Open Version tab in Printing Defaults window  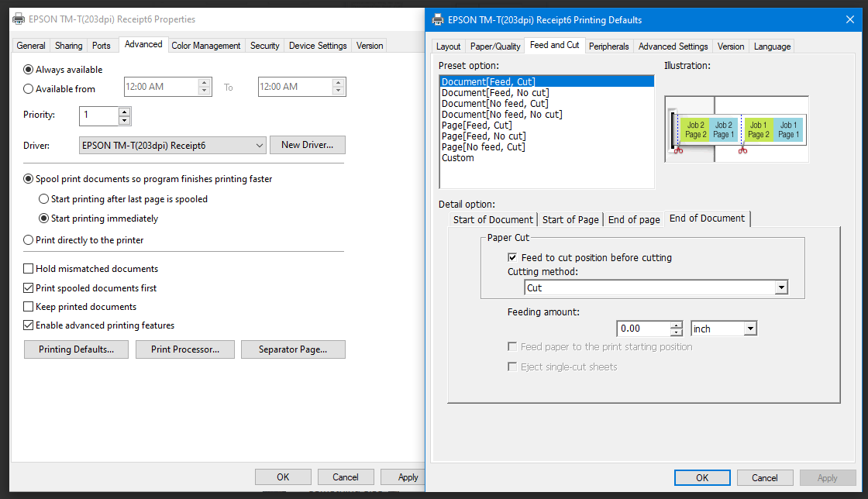pyautogui.click(x=731, y=46)
